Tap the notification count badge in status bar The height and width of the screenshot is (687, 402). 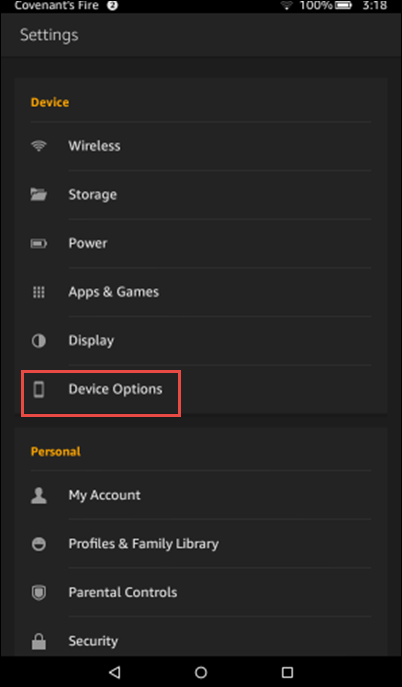[x=113, y=6]
